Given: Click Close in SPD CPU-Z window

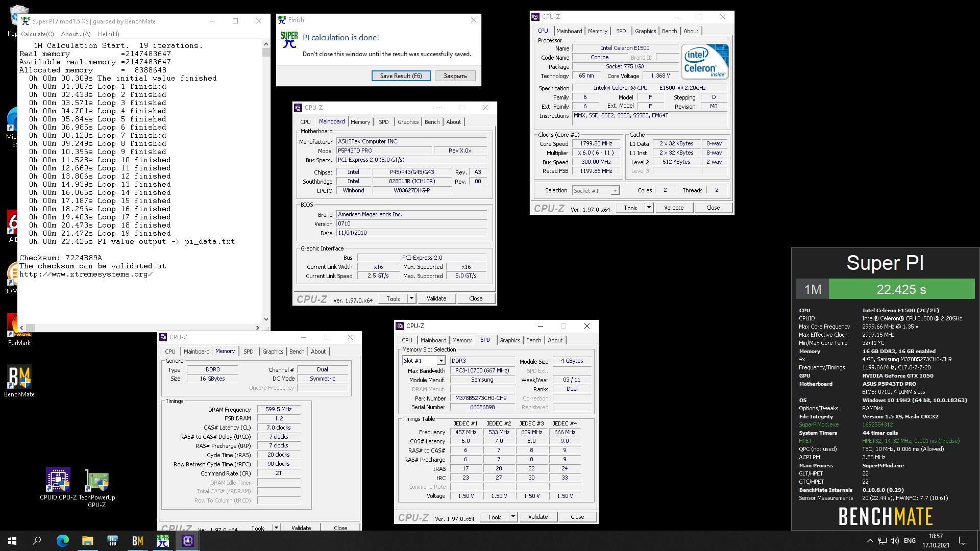Looking at the screenshot, I should [x=577, y=517].
